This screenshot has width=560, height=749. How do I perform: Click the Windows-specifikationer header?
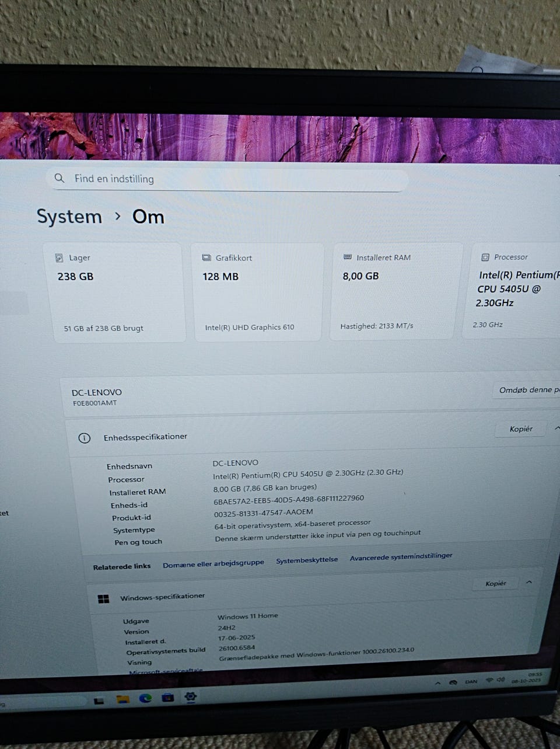coord(162,597)
